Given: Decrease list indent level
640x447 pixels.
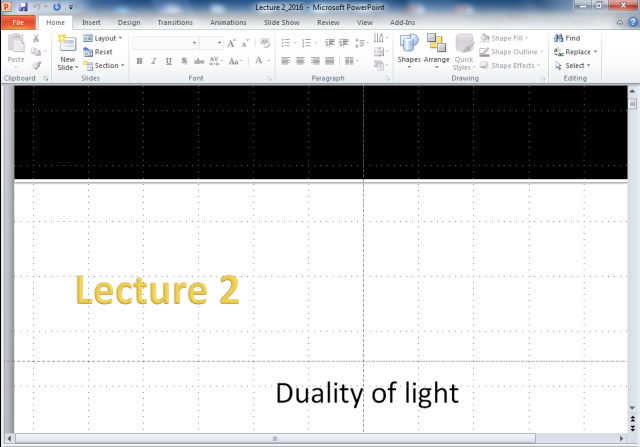Looking at the screenshot, I should [330, 43].
